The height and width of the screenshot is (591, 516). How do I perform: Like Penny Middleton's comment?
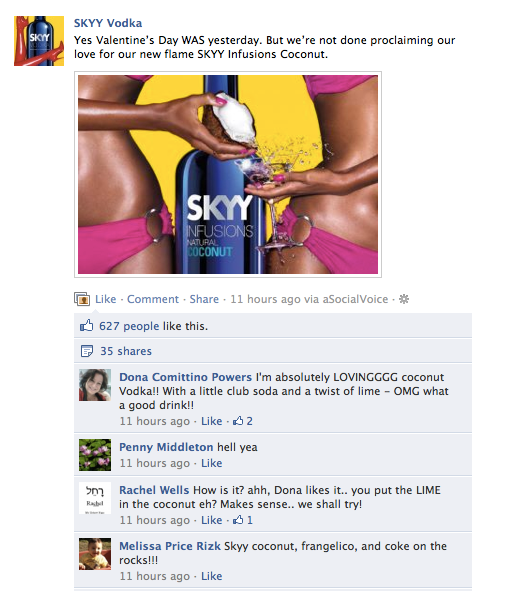coord(211,463)
